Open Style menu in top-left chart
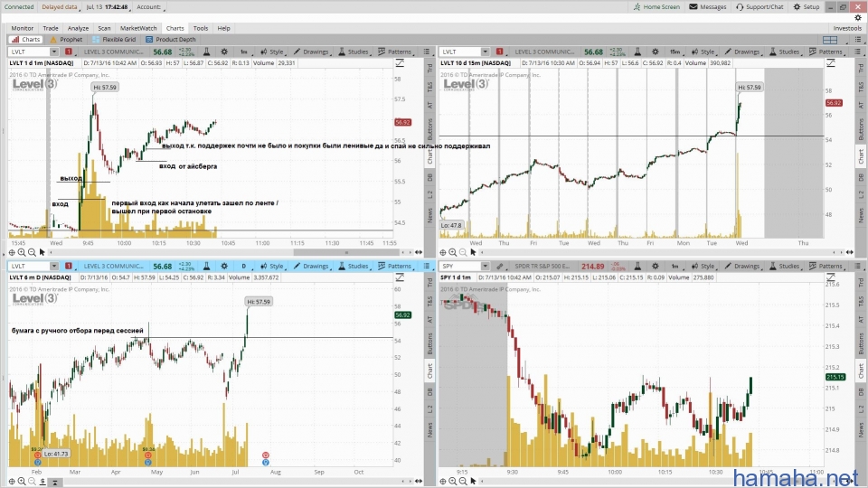The height and width of the screenshot is (488, 868). pyautogui.click(x=272, y=52)
